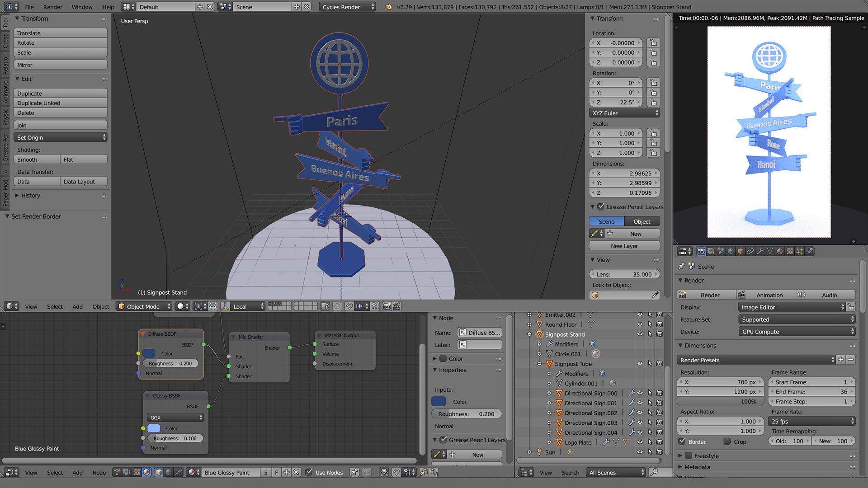This screenshot has width=868, height=488.
Task: Toggle Use Nodes checkbox
Action: 309,472
